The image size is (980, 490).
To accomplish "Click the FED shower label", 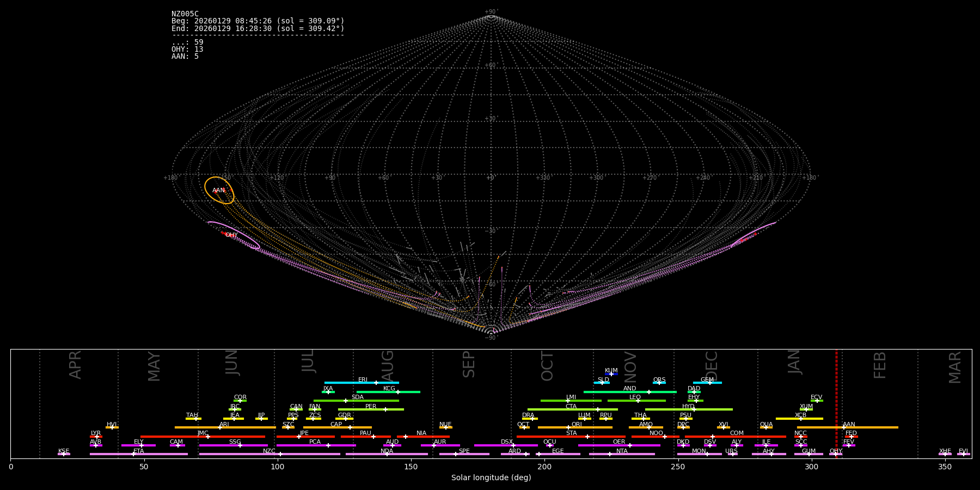I will pos(851,433).
